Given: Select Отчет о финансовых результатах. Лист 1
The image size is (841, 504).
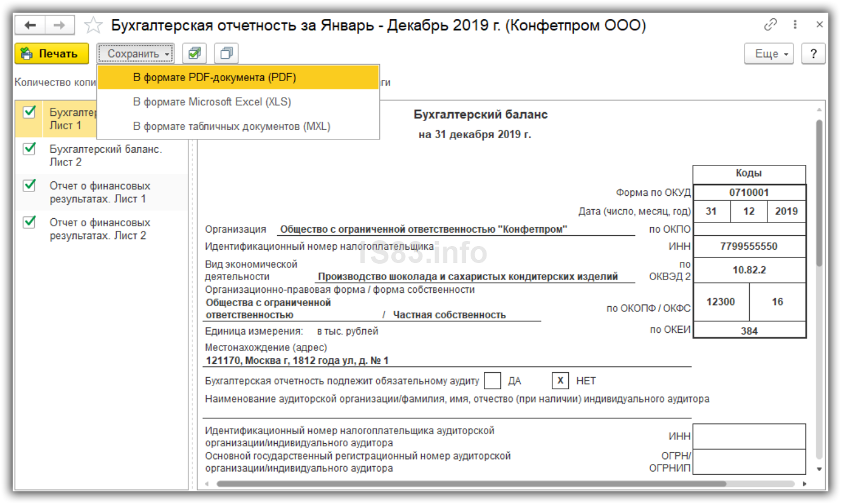Looking at the screenshot, I should (x=100, y=192).
